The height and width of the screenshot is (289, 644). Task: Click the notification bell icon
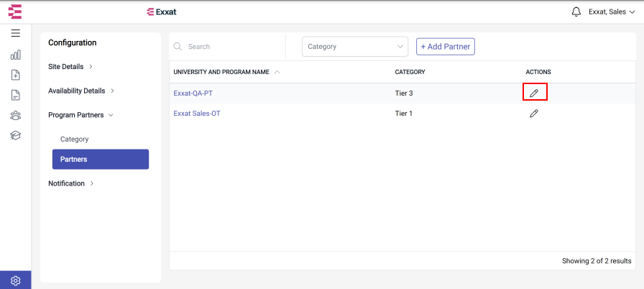576,12
